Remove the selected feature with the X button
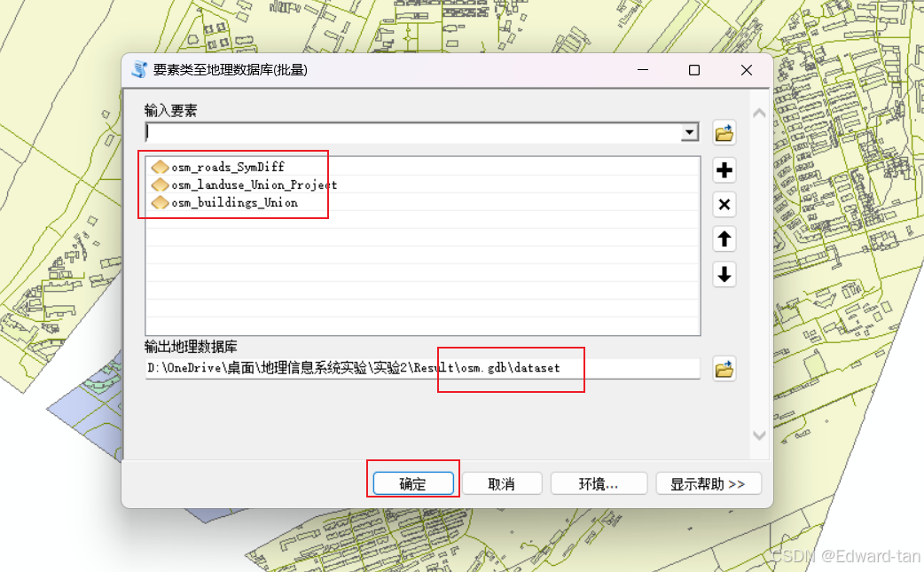This screenshot has width=924, height=572. pos(724,204)
